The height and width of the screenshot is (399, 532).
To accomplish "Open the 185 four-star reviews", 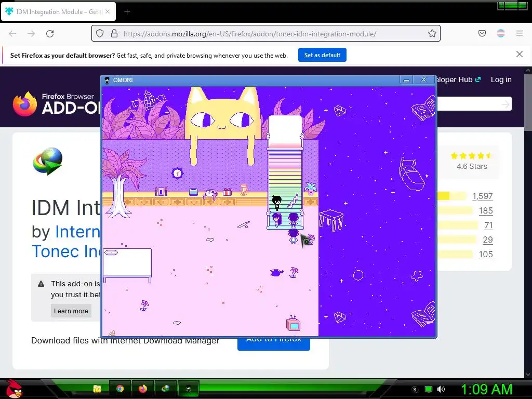I will coord(486,211).
